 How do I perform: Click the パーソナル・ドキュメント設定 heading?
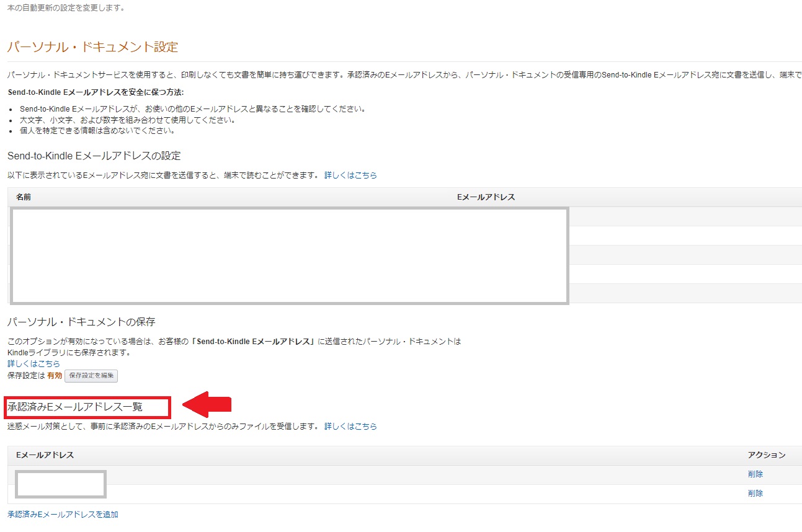92,47
